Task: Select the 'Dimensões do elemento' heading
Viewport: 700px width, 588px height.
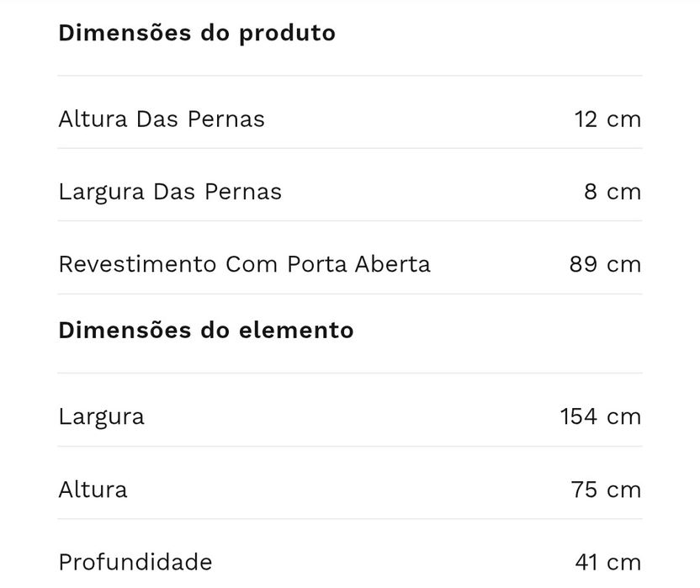Action: pyautogui.click(x=206, y=331)
